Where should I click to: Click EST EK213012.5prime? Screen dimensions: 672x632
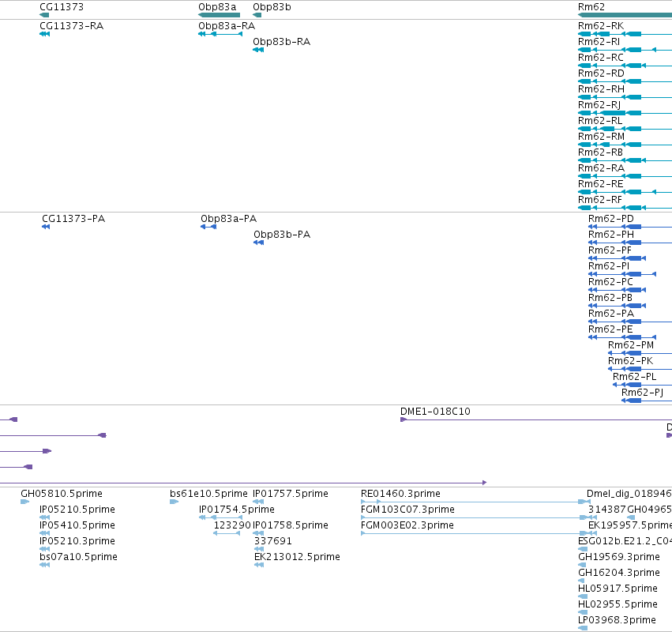[297, 558]
